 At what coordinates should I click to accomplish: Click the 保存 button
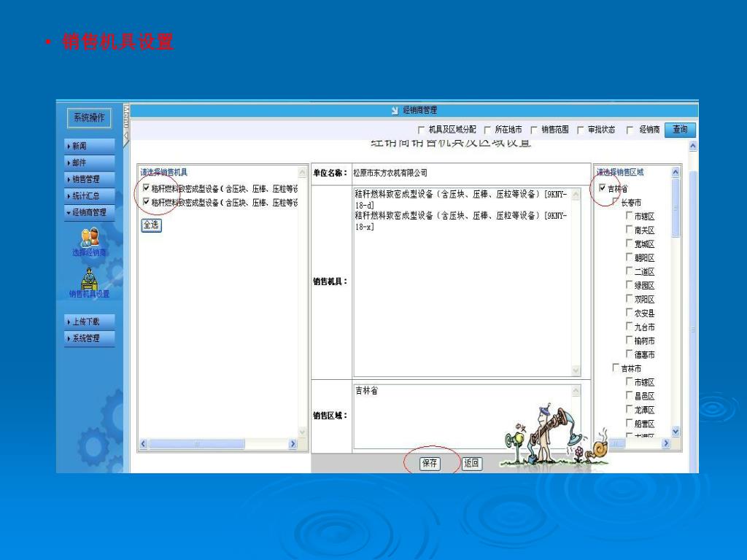pos(430,463)
